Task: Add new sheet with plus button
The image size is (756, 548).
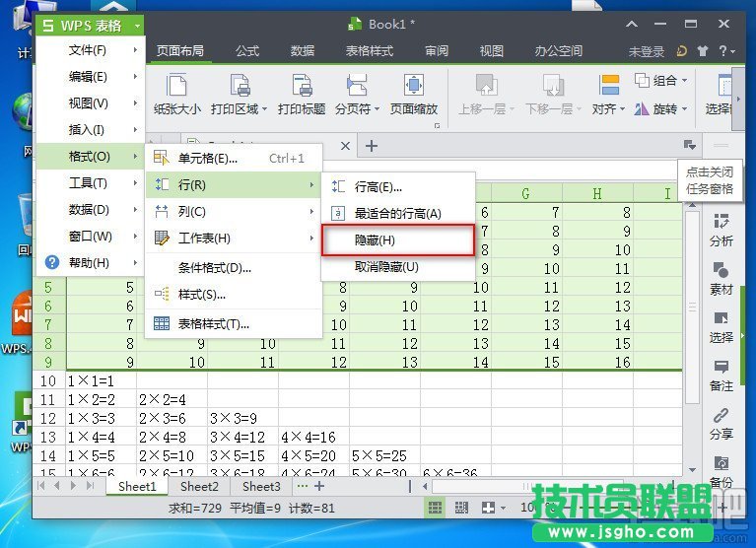Action: click(319, 486)
